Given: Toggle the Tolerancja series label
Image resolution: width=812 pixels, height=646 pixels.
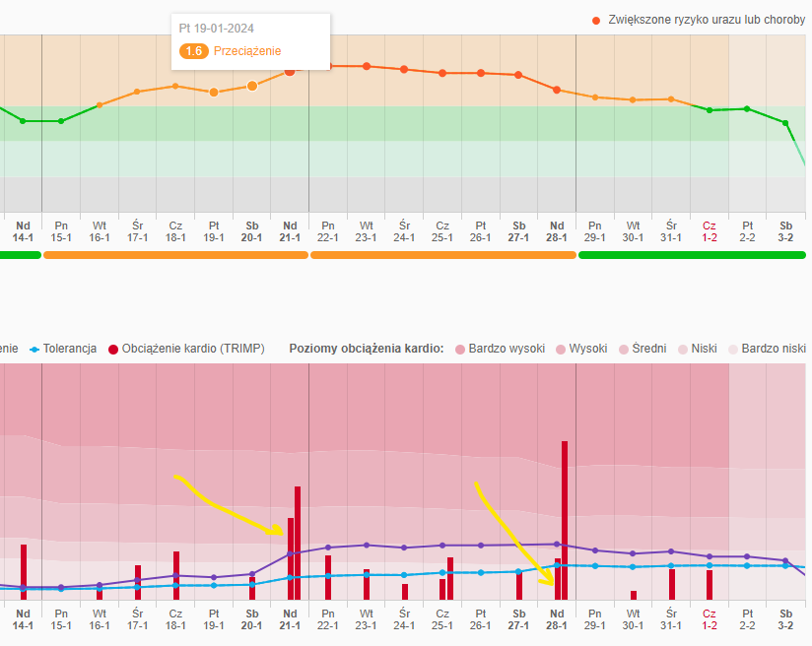Looking at the screenshot, I should click(x=70, y=349).
